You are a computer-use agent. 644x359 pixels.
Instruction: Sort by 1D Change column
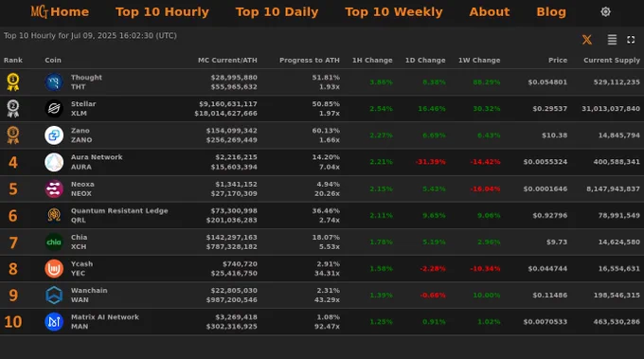[425, 60]
